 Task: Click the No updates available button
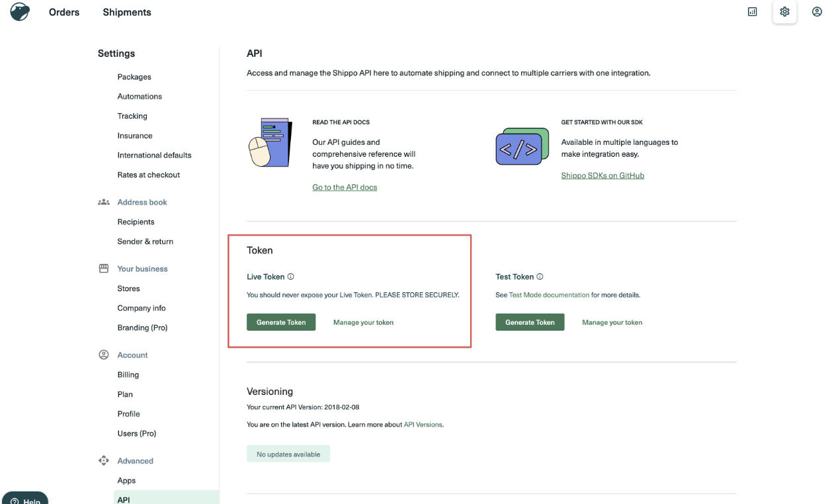[x=288, y=454]
